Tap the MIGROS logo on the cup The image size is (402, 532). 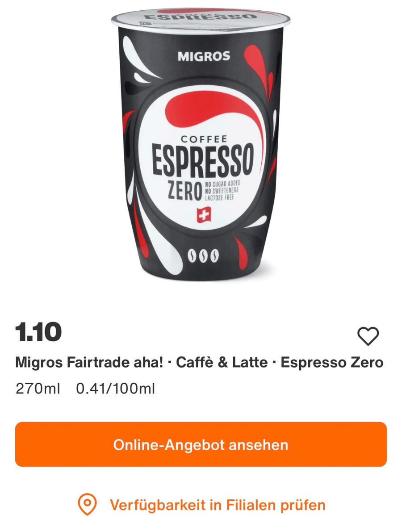pos(204,56)
